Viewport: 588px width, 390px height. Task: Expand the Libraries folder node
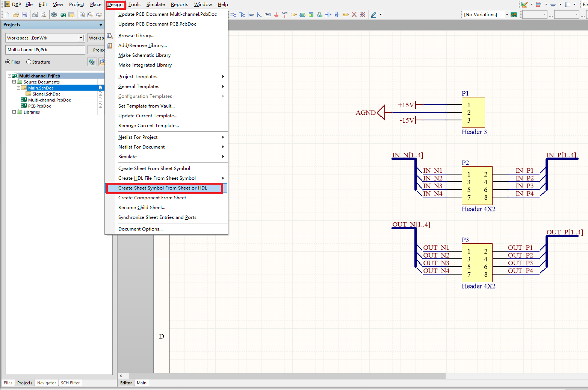click(x=14, y=112)
